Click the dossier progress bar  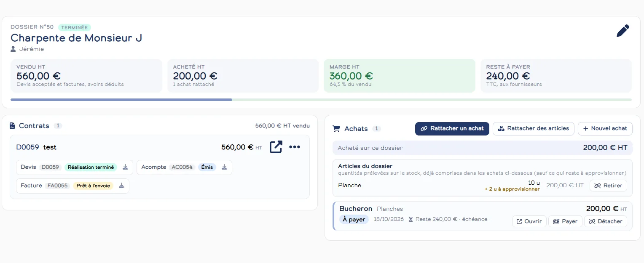pos(321,100)
